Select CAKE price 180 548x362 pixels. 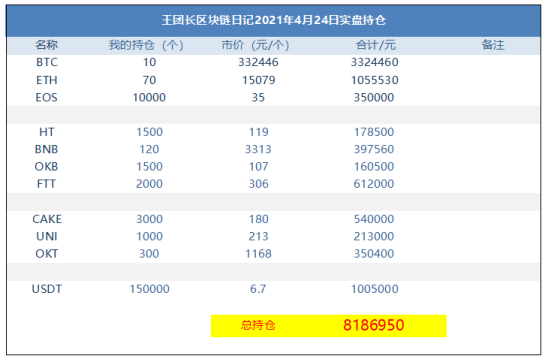(259, 219)
